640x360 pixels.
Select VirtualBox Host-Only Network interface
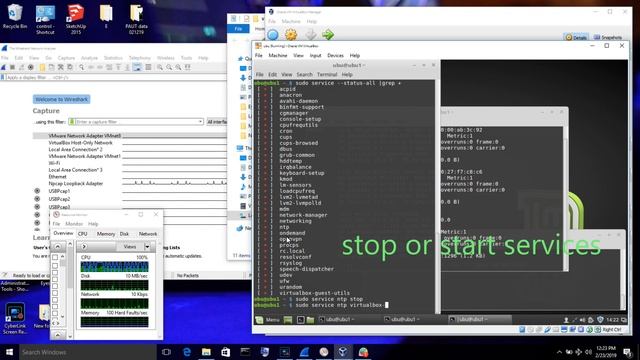(80, 142)
